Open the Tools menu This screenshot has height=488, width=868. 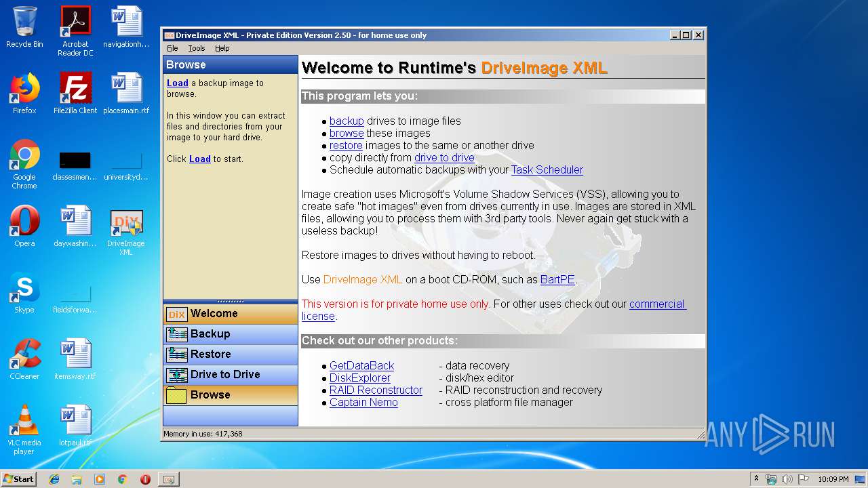pyautogui.click(x=197, y=48)
